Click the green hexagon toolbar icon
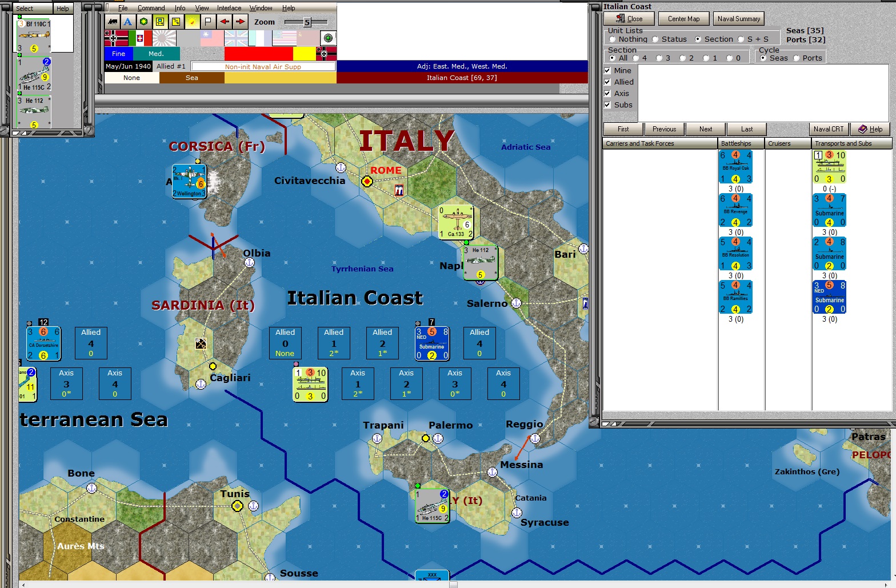Image resolution: width=896 pixels, height=588 pixels. pyautogui.click(x=144, y=22)
